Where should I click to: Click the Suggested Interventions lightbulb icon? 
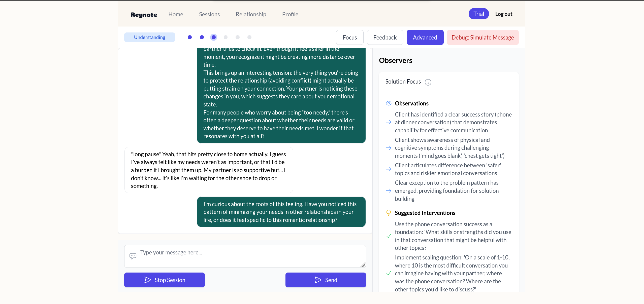389,213
